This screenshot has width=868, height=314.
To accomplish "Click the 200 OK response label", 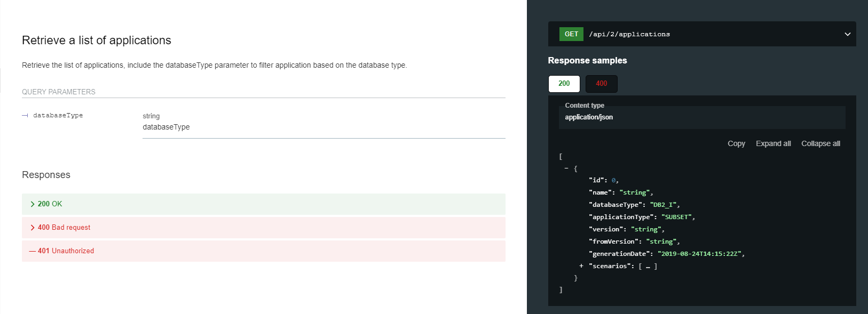I will pyautogui.click(x=50, y=204).
